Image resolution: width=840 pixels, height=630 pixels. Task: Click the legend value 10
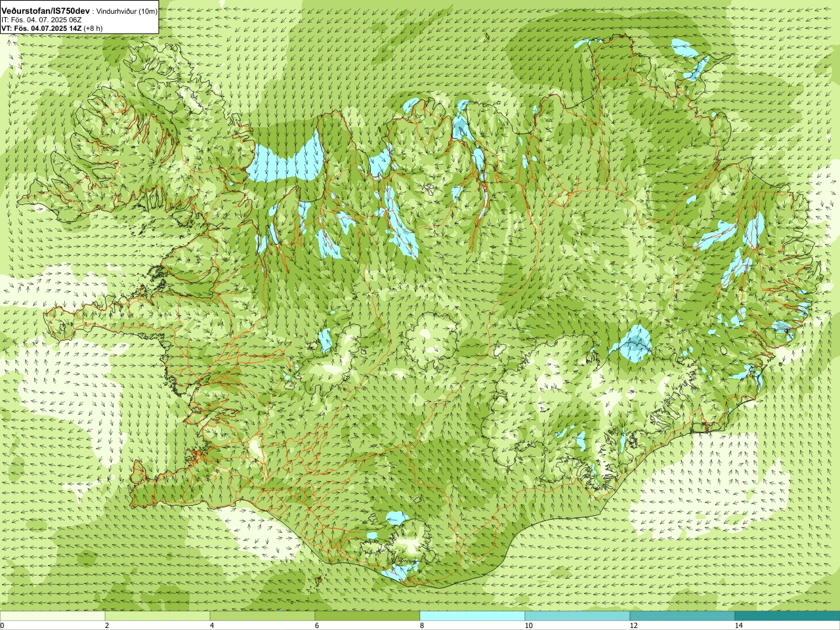click(x=528, y=625)
